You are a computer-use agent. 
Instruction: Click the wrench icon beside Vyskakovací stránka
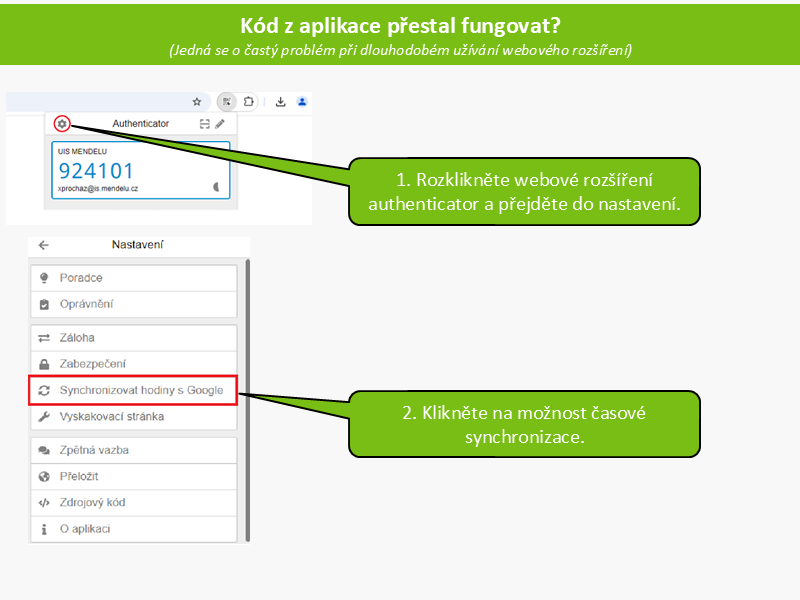pyautogui.click(x=44, y=417)
